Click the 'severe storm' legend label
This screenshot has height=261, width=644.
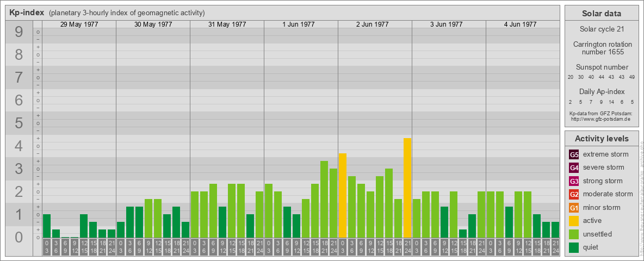click(x=604, y=167)
